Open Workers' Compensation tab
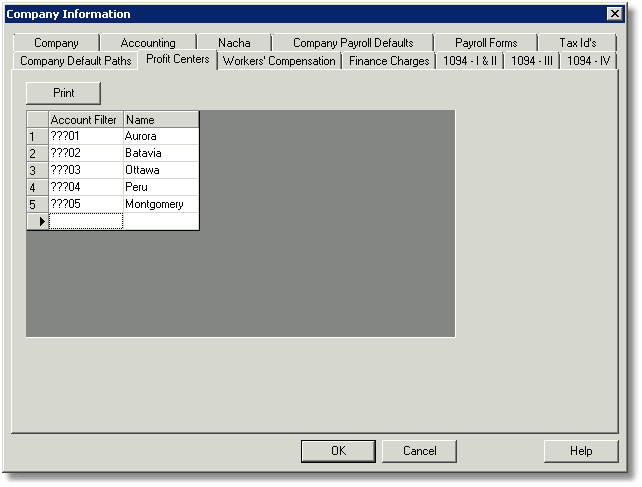The height and width of the screenshot is (487, 642). tap(279, 61)
